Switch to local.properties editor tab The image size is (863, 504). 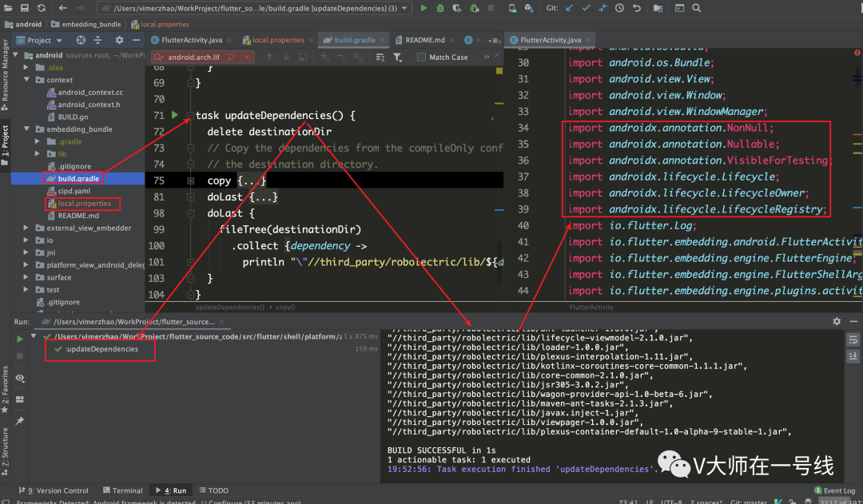point(279,40)
